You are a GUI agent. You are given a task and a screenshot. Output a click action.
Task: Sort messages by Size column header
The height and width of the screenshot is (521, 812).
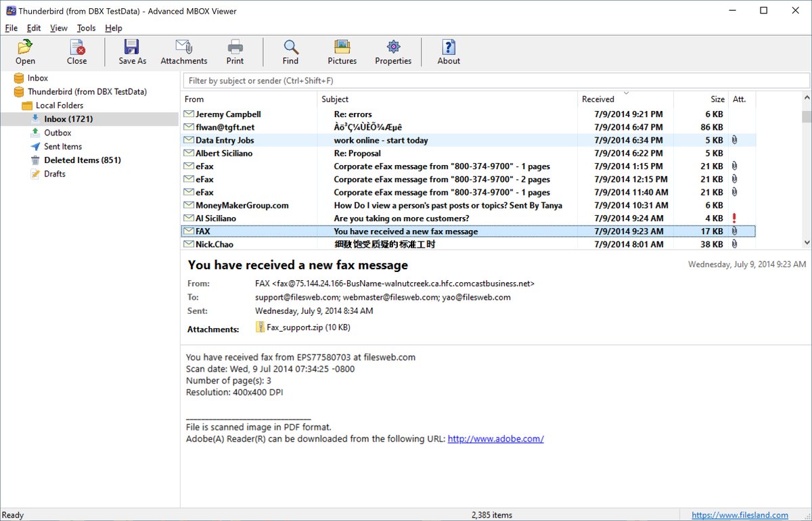[x=700, y=99]
